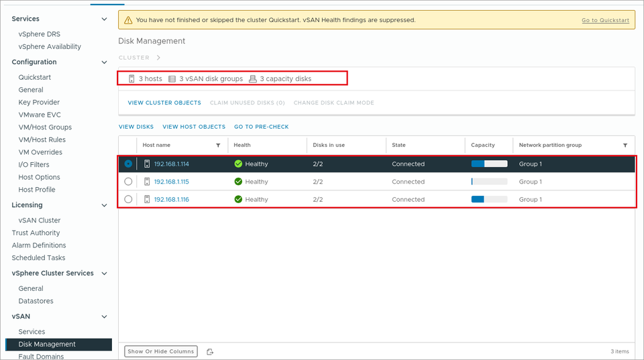644x360 pixels.
Task: Follow the Go to Quickstart link
Action: [605, 20]
